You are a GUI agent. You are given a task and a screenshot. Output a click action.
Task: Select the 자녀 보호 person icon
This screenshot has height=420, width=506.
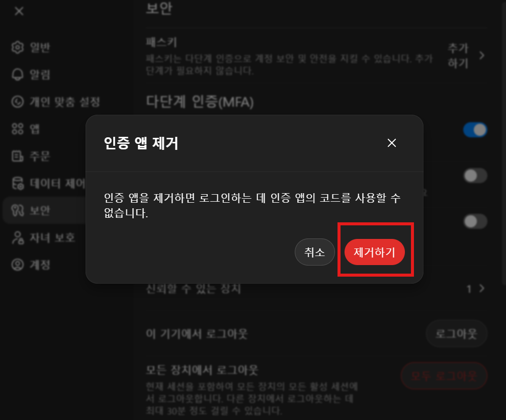tap(18, 238)
